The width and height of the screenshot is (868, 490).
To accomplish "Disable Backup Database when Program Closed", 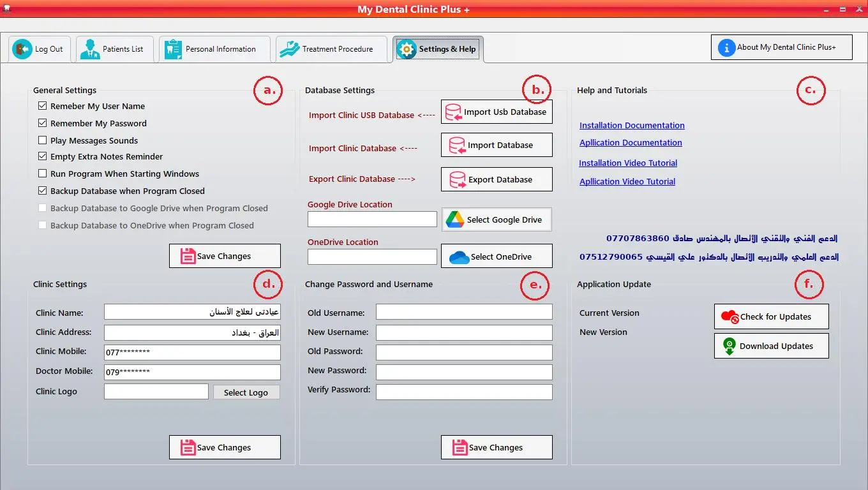I will click(x=43, y=191).
